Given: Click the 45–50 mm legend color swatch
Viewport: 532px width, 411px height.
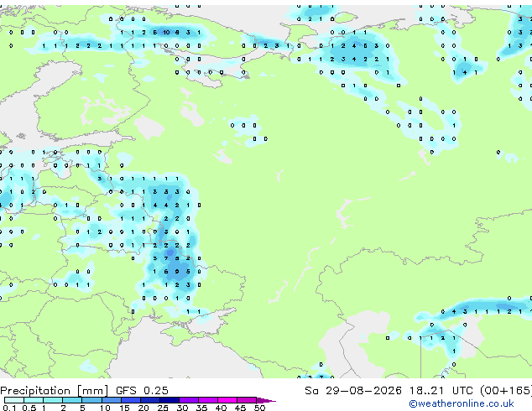Looking at the screenshot, I should 247,400.
